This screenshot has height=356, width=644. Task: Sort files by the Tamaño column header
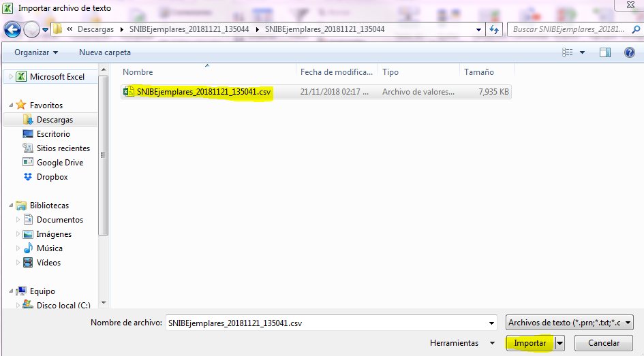point(479,72)
